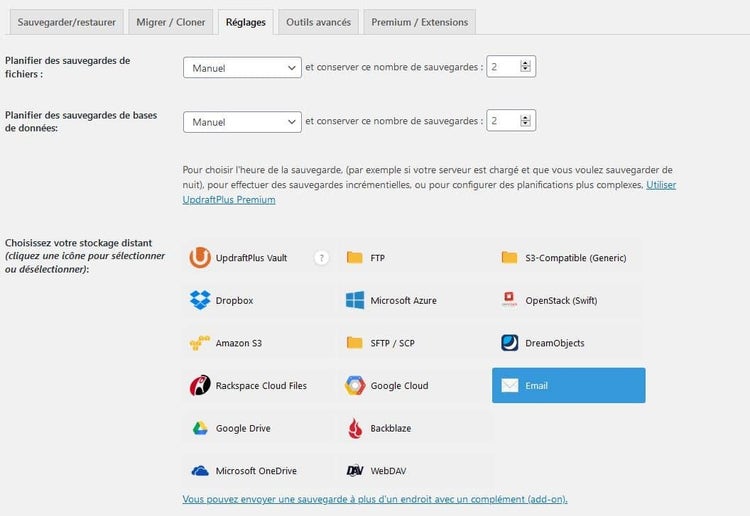Screen dimensions: 750x516
Task: Select the FTP folder icon
Action: pos(354,258)
